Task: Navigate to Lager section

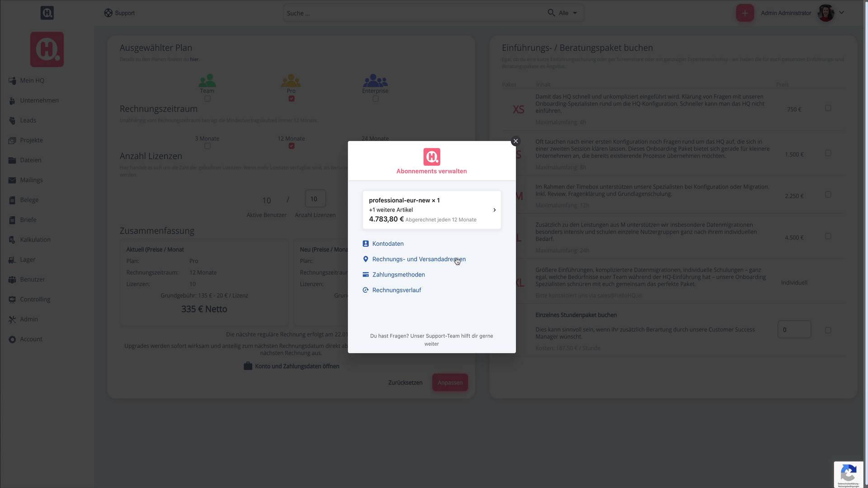Action: [x=28, y=259]
